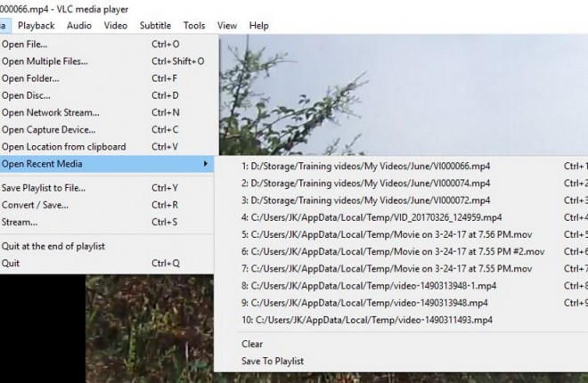Viewport: 588px width, 383px height.
Task: Select Open Location from clipboard
Action: (x=107, y=147)
